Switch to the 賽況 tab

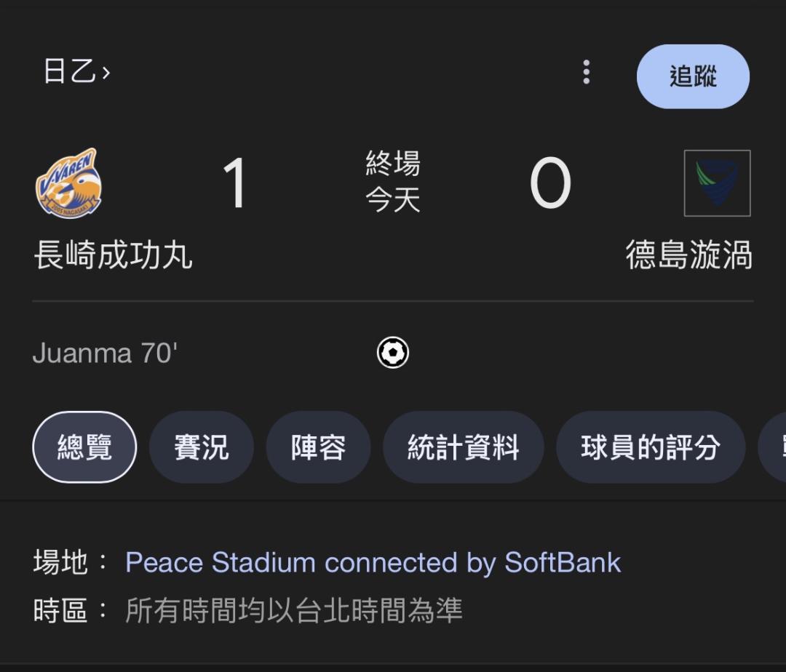[x=202, y=447]
